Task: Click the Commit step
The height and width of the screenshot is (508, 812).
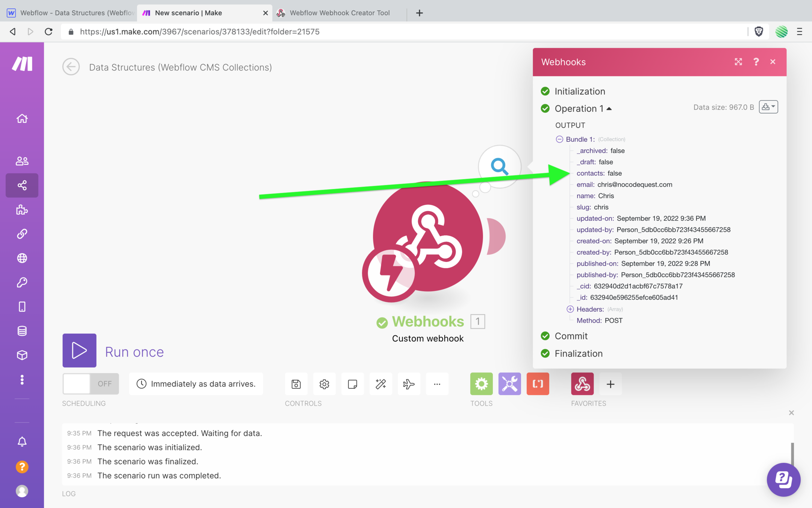Action: click(571, 336)
